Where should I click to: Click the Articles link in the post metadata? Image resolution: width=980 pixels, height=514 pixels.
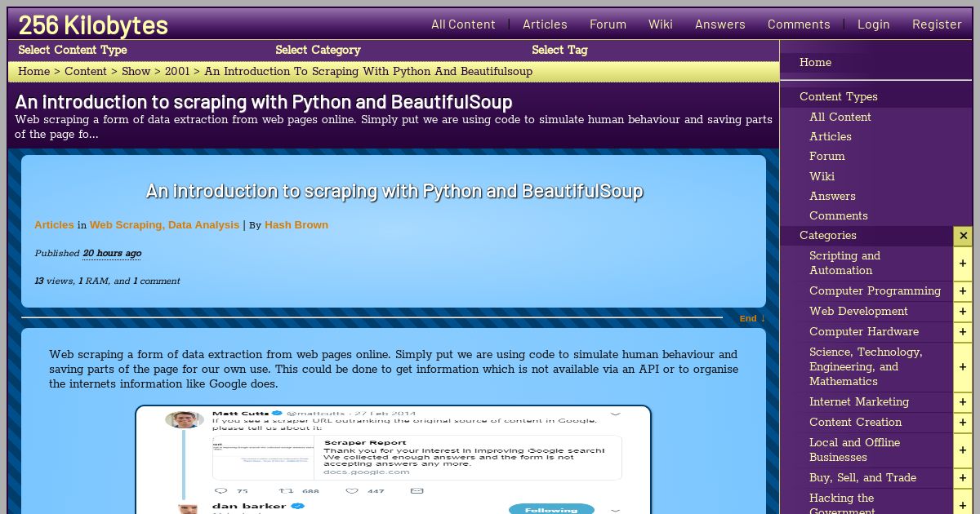click(54, 225)
